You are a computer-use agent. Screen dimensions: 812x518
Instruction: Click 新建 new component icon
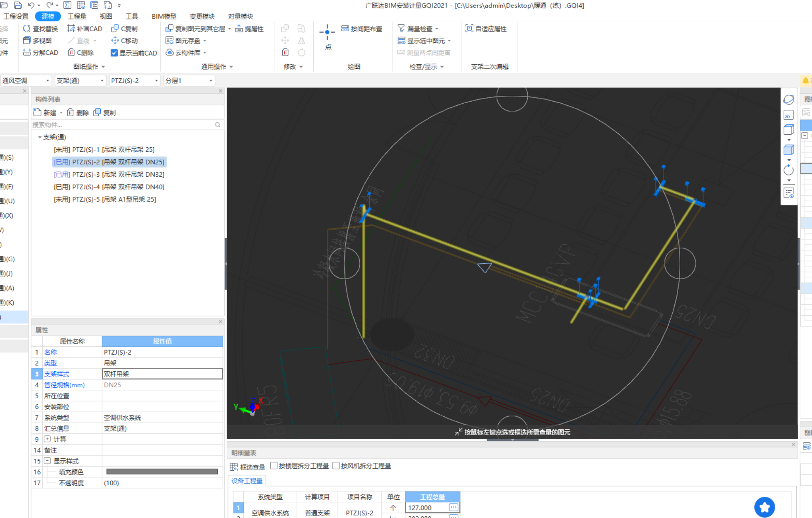point(37,112)
